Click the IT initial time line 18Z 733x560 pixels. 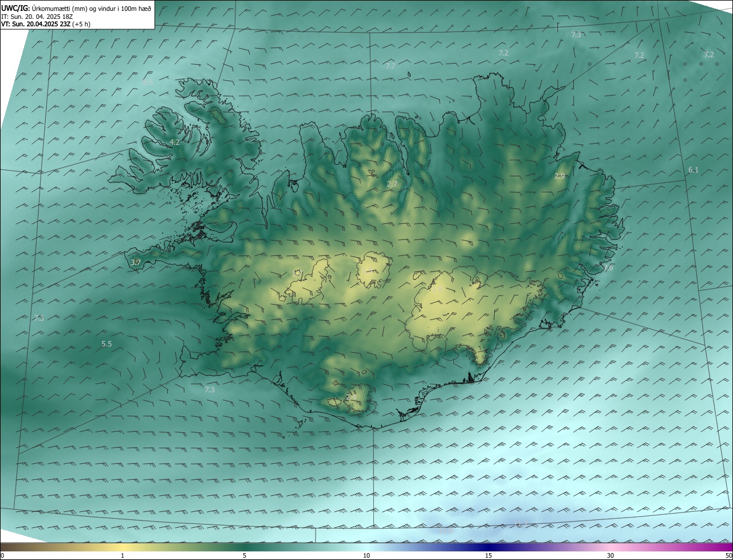(37, 16)
